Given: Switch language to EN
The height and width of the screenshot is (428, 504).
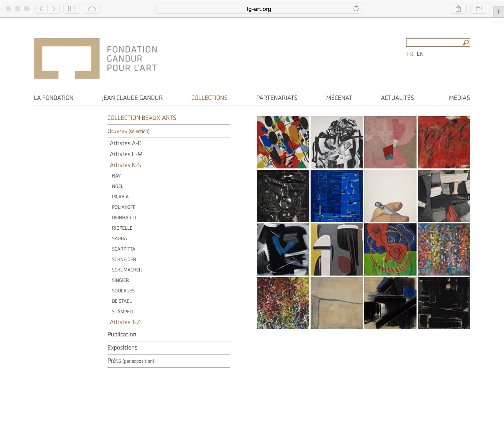Looking at the screenshot, I should tap(420, 54).
